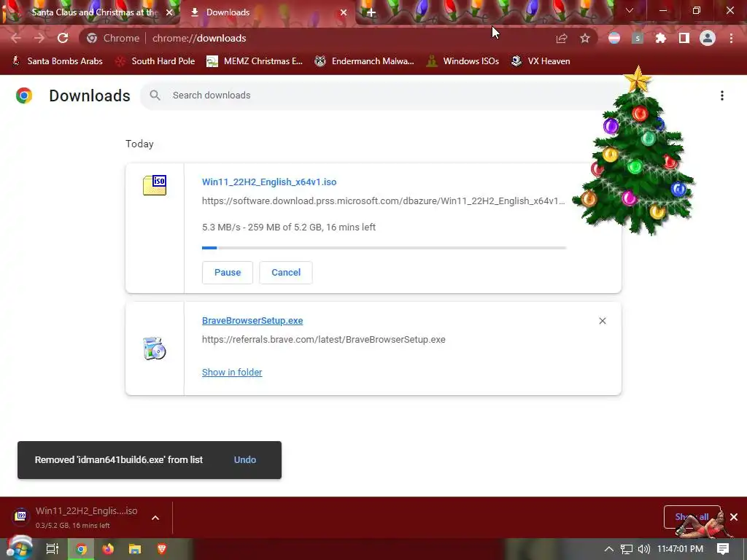Click the taskbar clock 11:47:01 PM
This screenshot has height=560, width=747.
tap(681, 549)
